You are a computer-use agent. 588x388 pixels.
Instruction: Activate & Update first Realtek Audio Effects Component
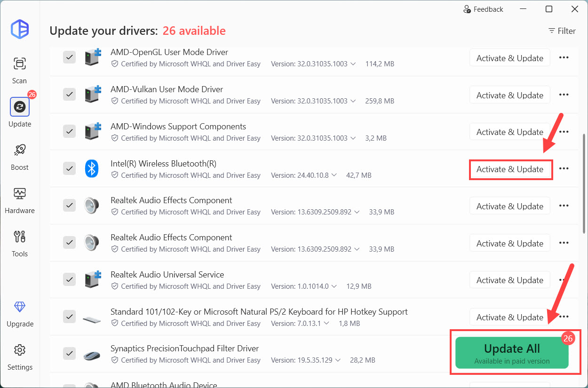[510, 206]
